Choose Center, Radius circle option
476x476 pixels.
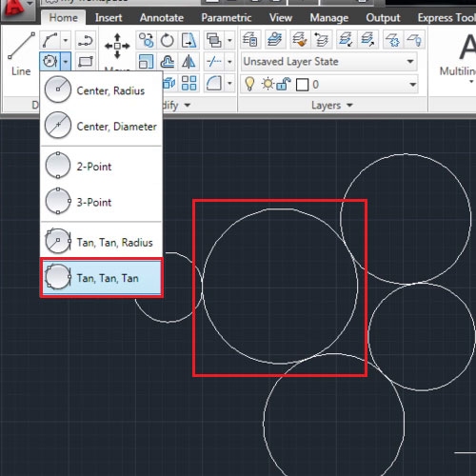click(x=102, y=90)
